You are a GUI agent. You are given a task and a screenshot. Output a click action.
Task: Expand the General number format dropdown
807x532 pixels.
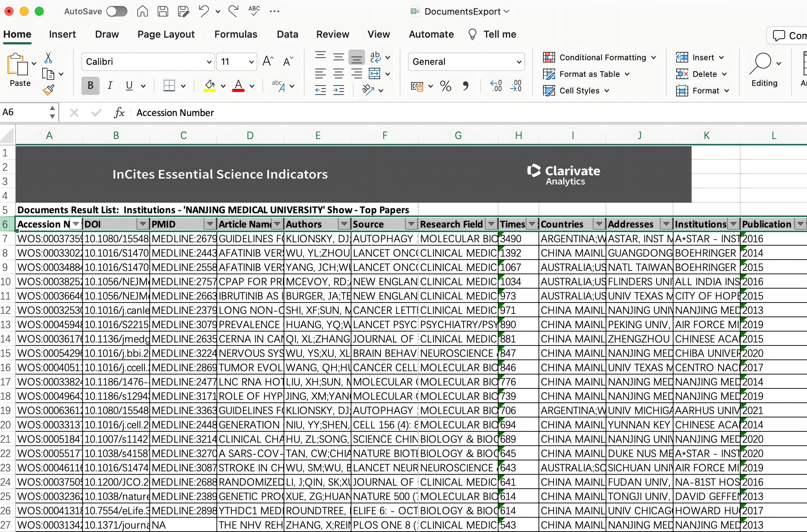click(519, 62)
